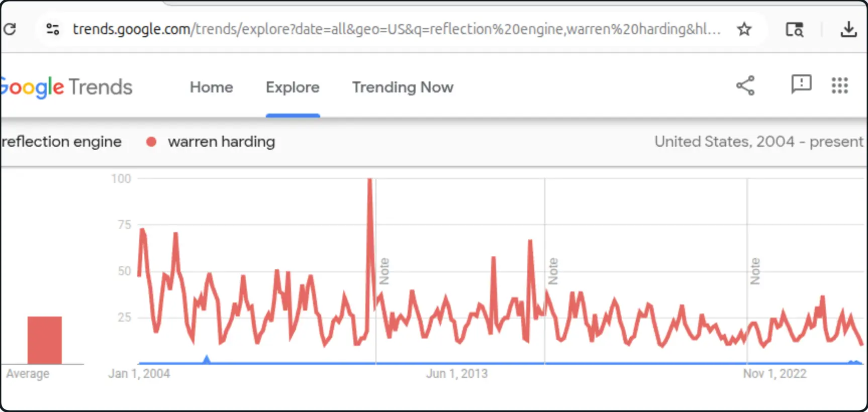Select the warren harding search term

tap(221, 142)
